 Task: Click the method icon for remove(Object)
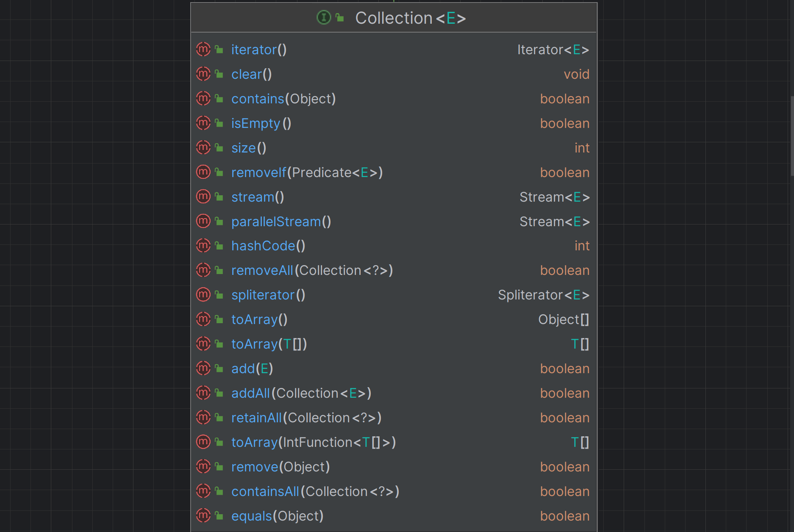coord(203,467)
